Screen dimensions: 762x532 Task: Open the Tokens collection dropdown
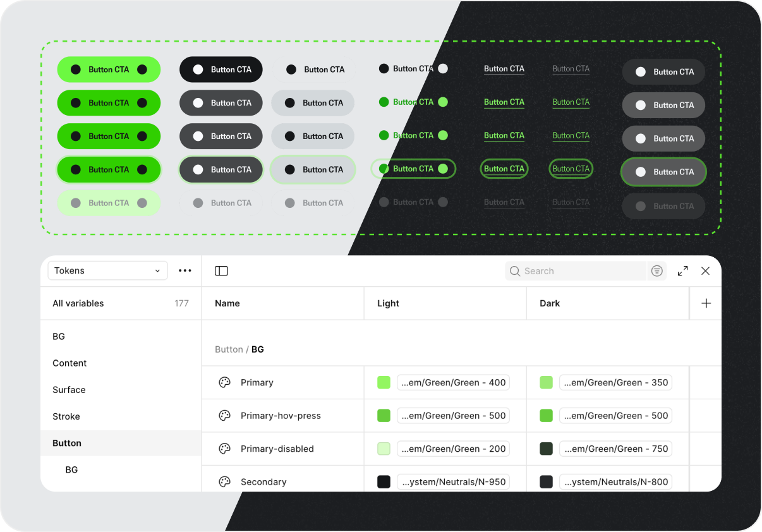pos(107,270)
